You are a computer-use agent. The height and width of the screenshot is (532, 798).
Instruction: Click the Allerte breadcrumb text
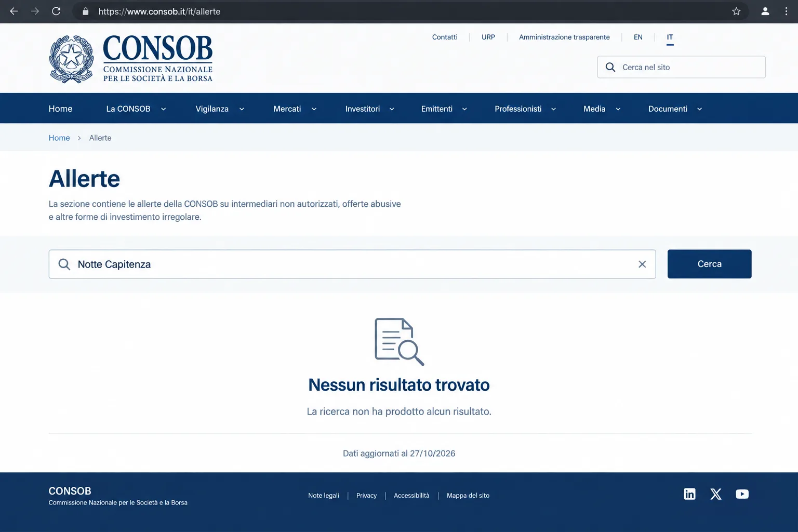point(100,138)
